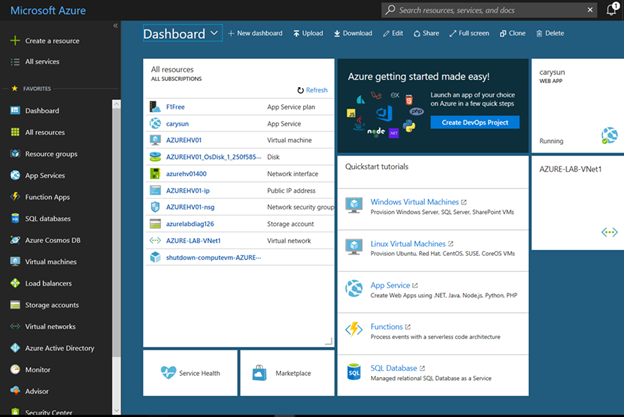Open the App Service tutorial link
624x417 pixels.
tap(390, 285)
